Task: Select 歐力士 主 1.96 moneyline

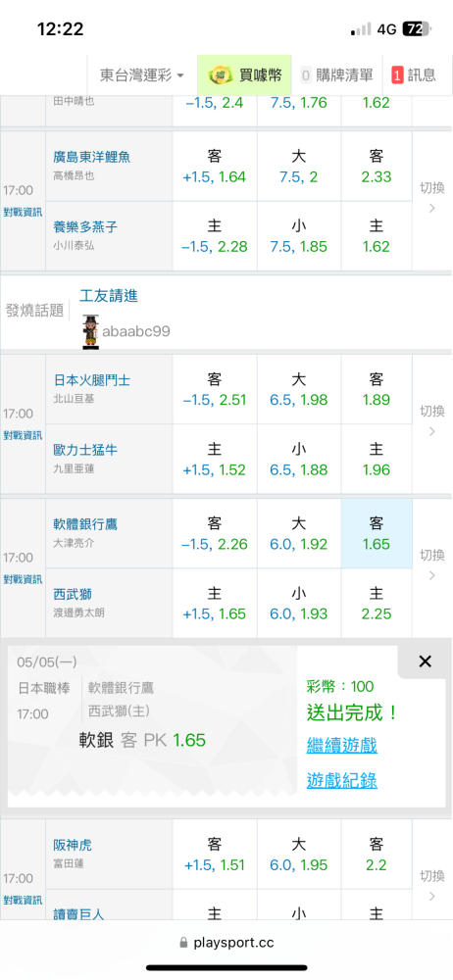Action: (377, 460)
